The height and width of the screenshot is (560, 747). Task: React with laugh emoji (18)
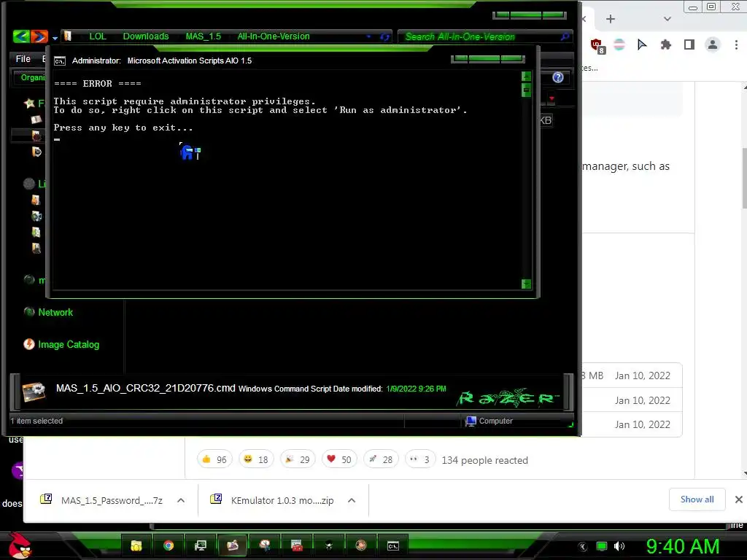[x=256, y=459]
